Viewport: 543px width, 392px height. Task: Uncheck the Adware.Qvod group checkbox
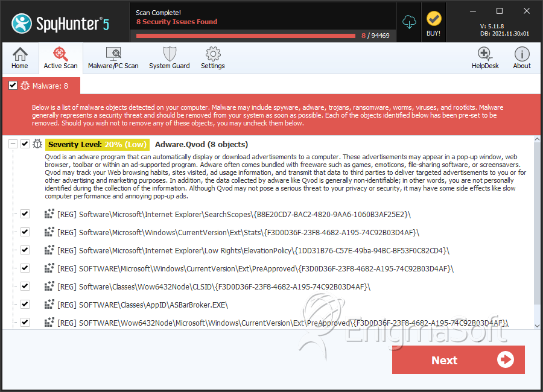pyautogui.click(x=25, y=144)
